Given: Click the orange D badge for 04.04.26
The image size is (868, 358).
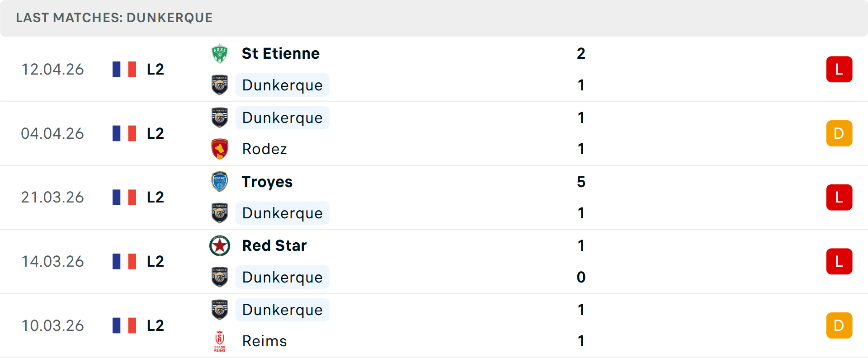Looking at the screenshot, I should tap(839, 133).
